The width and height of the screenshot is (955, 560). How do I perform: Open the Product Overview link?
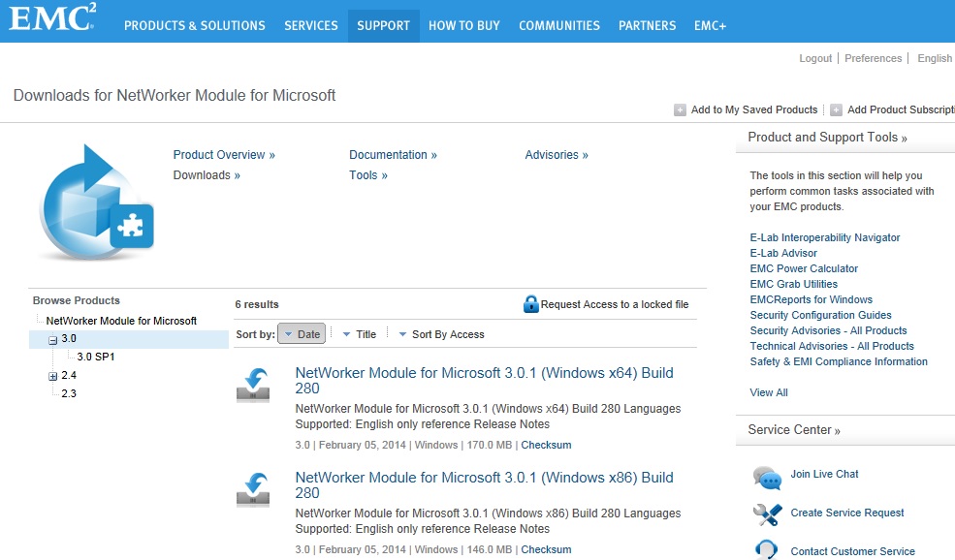pyautogui.click(x=224, y=155)
